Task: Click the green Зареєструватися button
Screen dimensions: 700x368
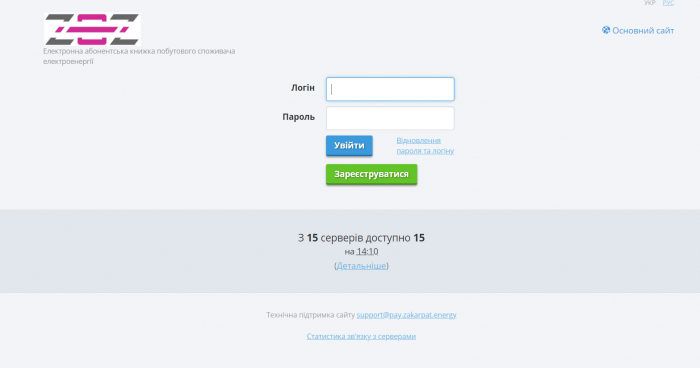Action: click(371, 174)
